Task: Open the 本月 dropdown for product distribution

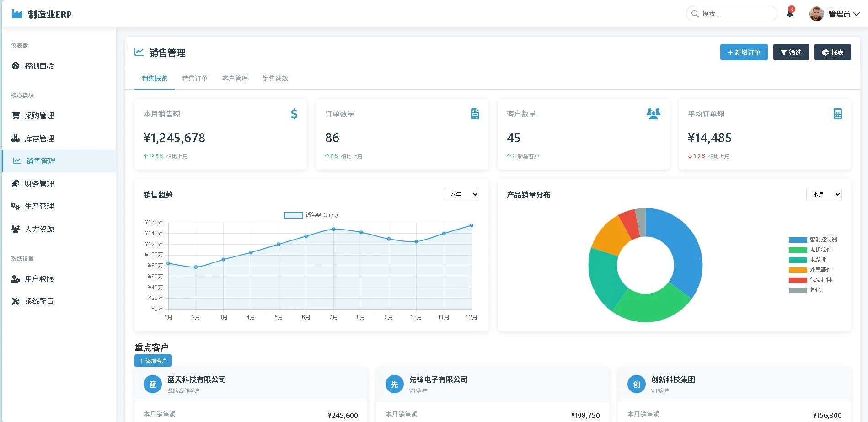Action: [824, 195]
